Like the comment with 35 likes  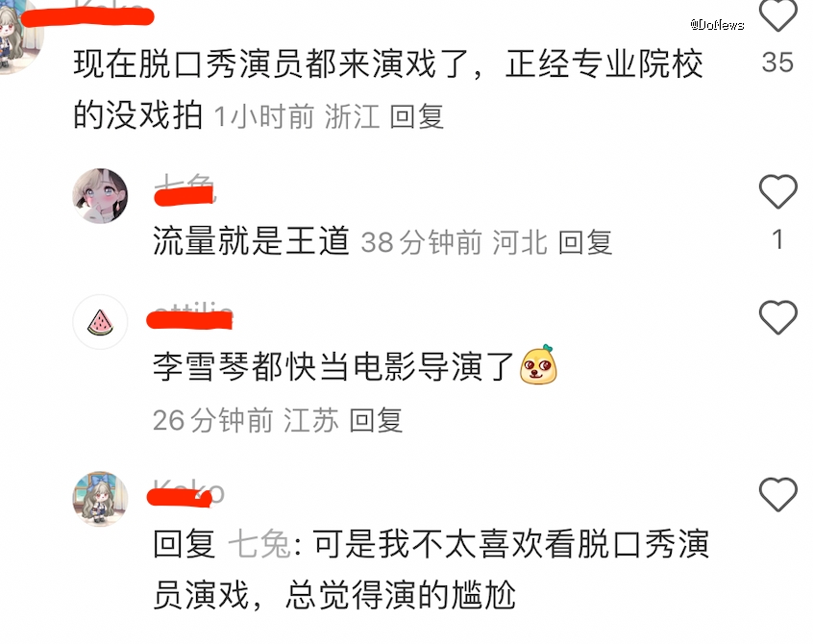(x=777, y=14)
